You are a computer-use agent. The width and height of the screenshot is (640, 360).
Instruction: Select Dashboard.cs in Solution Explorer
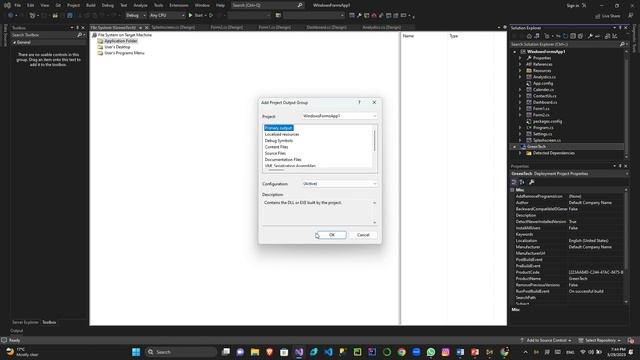click(x=545, y=102)
